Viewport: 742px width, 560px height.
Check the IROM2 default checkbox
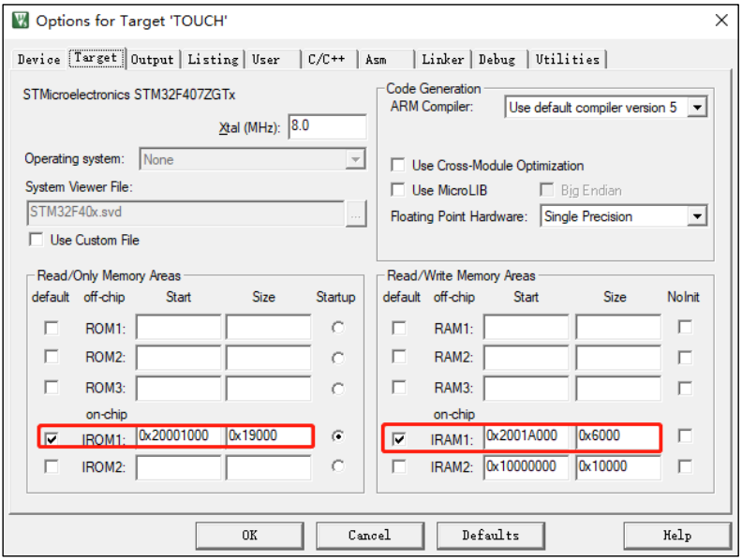pos(52,467)
